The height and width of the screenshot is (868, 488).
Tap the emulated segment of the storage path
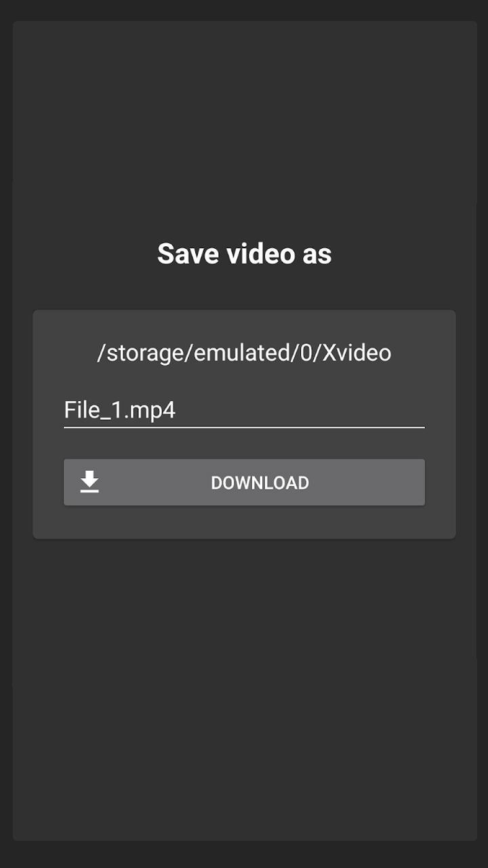tap(243, 353)
